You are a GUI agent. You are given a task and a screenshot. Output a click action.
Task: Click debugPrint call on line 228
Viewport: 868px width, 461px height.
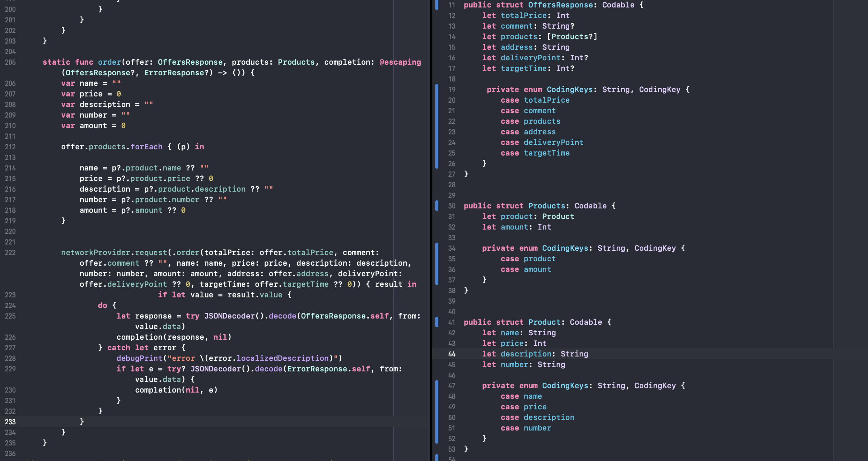click(x=139, y=358)
